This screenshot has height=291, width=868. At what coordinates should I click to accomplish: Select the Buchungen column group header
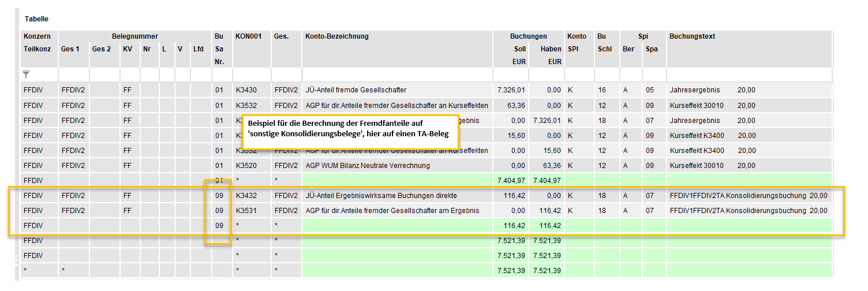[529, 36]
